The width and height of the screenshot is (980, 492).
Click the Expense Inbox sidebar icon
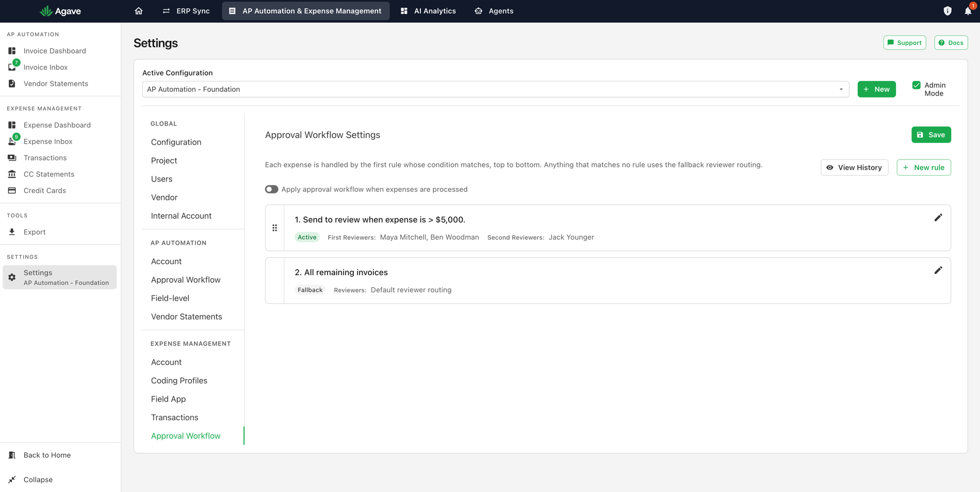[12, 141]
